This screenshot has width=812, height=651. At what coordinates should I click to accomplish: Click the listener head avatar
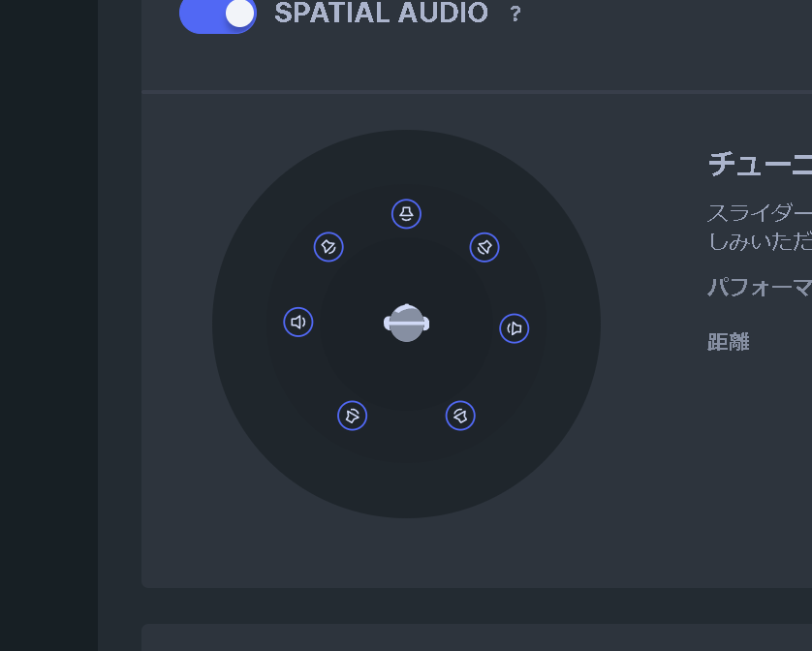pyautogui.click(x=407, y=323)
